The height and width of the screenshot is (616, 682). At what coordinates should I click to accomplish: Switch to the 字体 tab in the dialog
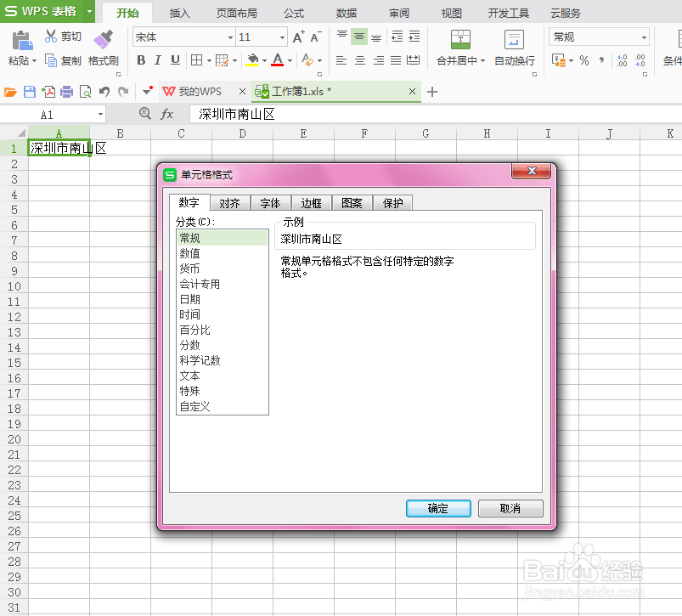tap(270, 202)
